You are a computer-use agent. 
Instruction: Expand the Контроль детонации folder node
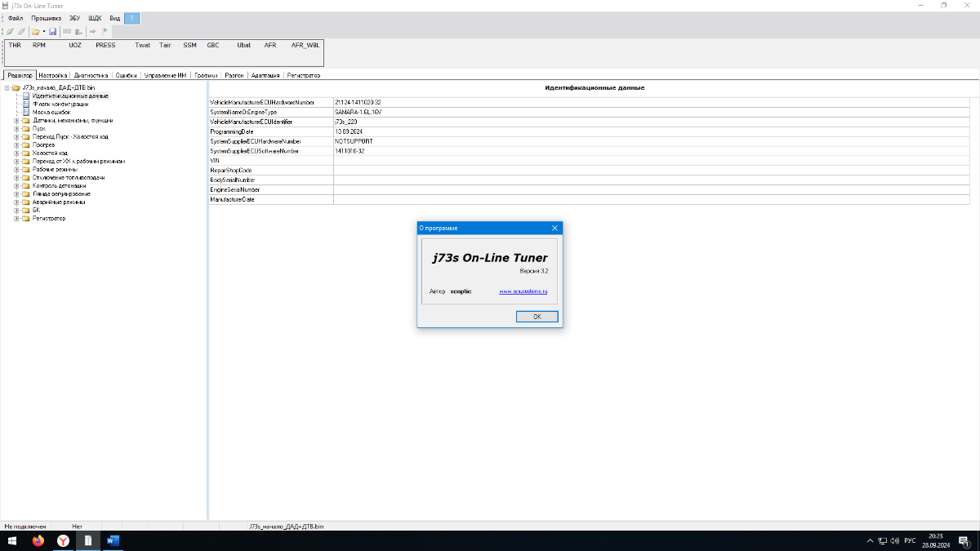[16, 185]
